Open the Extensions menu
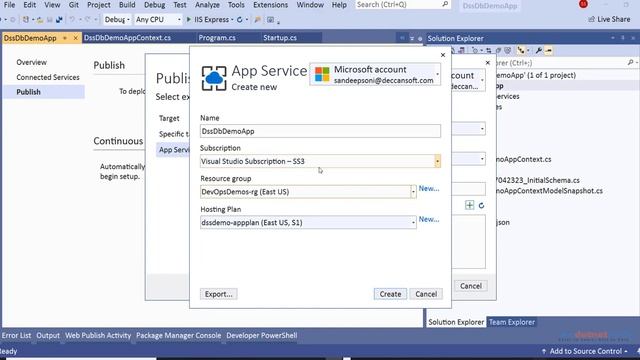Screen dimensions: 640x360 [270, 5]
